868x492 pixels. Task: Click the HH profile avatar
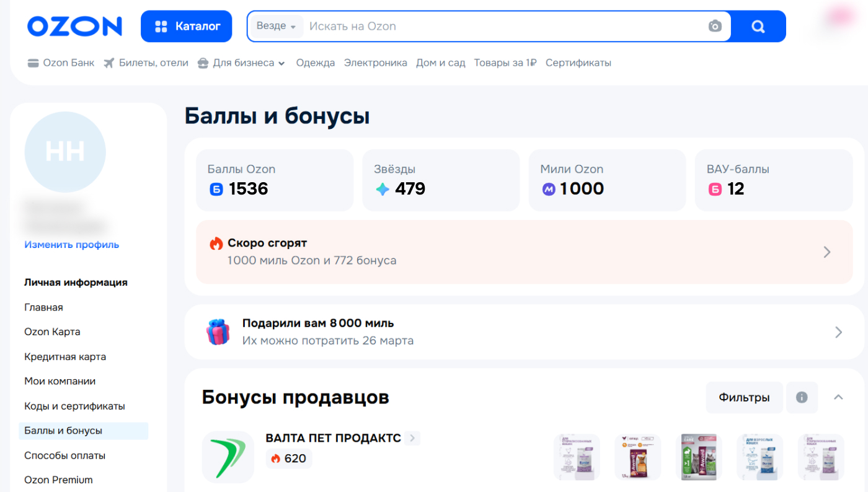point(65,152)
